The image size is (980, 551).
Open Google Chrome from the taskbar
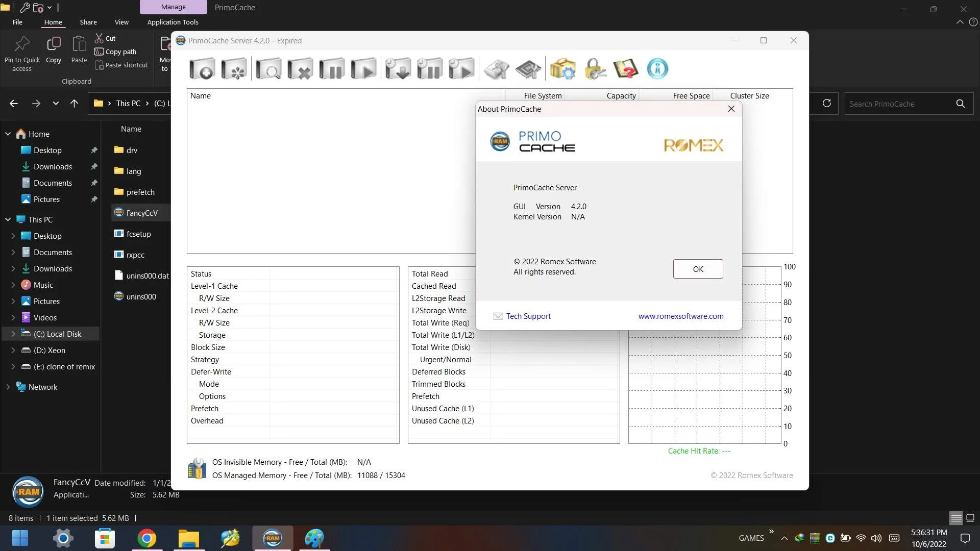coord(147,538)
